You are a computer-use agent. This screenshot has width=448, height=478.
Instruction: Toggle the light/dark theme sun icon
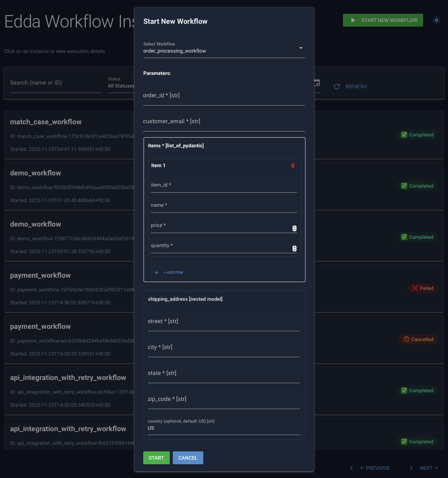tap(436, 20)
